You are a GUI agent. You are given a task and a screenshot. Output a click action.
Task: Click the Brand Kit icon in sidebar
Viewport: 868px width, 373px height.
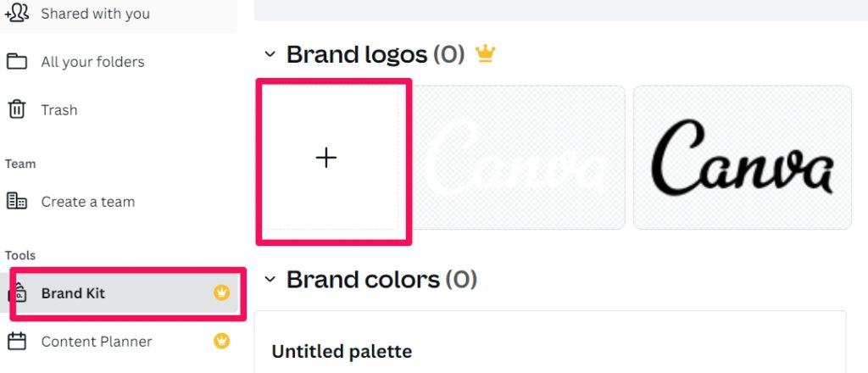tap(18, 293)
